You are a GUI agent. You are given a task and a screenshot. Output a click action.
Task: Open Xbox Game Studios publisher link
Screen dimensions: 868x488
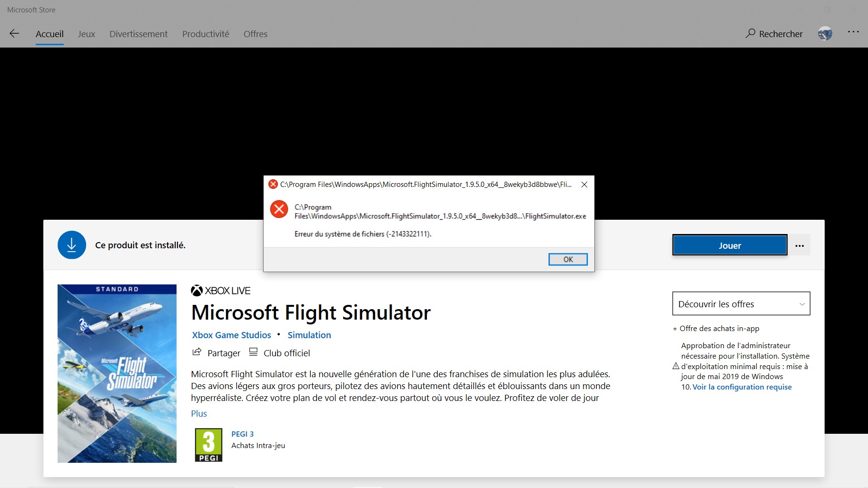[x=231, y=335]
